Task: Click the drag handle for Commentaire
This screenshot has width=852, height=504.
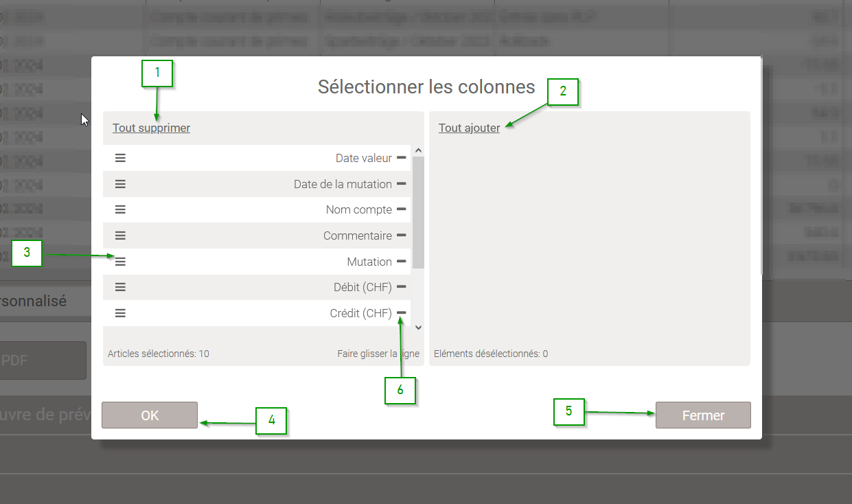Action: pyautogui.click(x=120, y=236)
